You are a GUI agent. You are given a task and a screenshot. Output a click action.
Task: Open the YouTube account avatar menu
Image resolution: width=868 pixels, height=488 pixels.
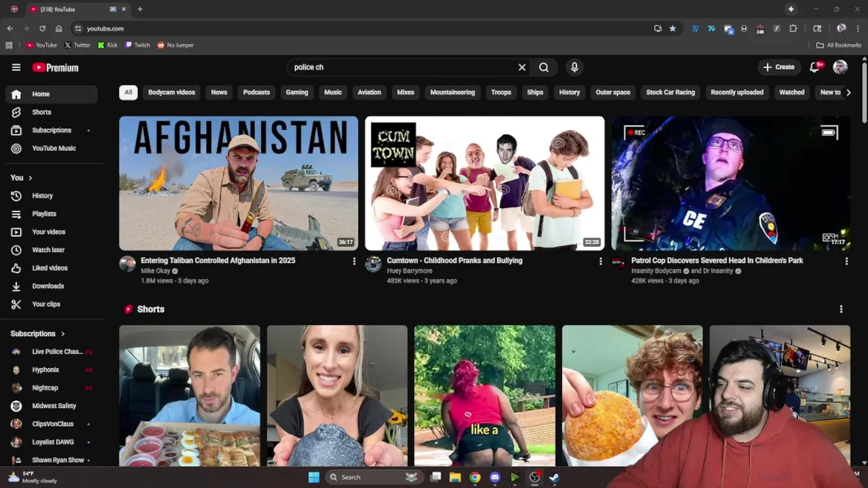click(840, 67)
